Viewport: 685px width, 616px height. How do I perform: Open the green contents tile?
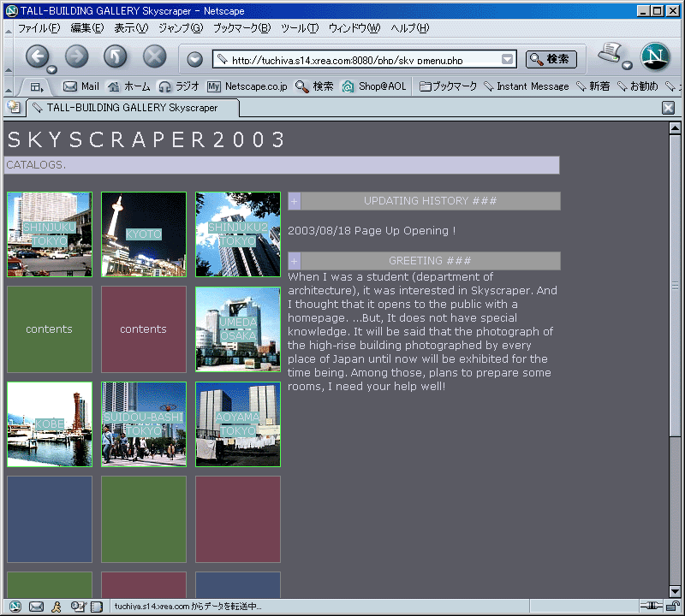pos(50,329)
